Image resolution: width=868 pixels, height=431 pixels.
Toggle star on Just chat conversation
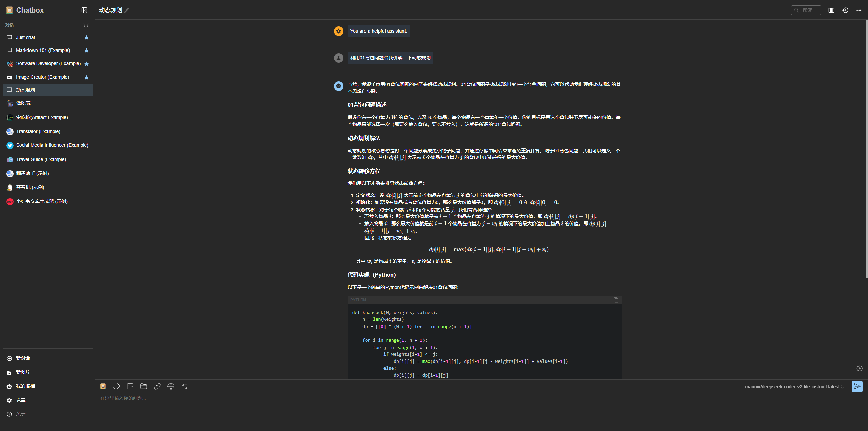(86, 38)
